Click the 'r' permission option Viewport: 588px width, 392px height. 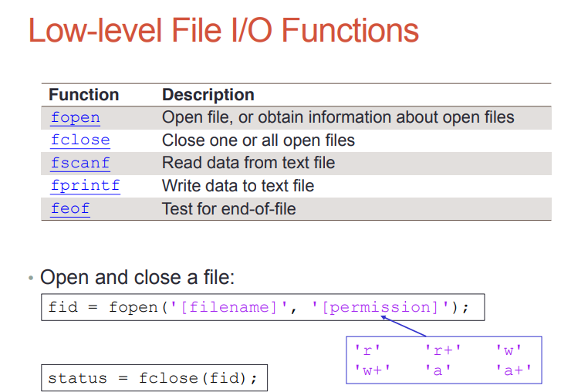(x=367, y=350)
